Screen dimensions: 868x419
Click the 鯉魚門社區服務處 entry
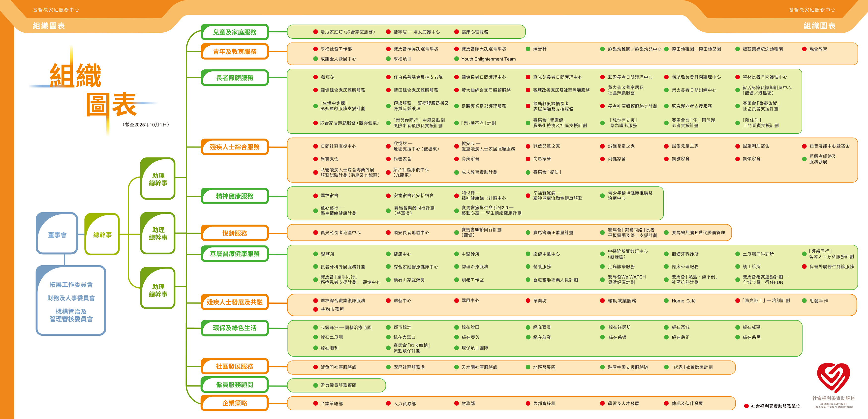pos(338,367)
